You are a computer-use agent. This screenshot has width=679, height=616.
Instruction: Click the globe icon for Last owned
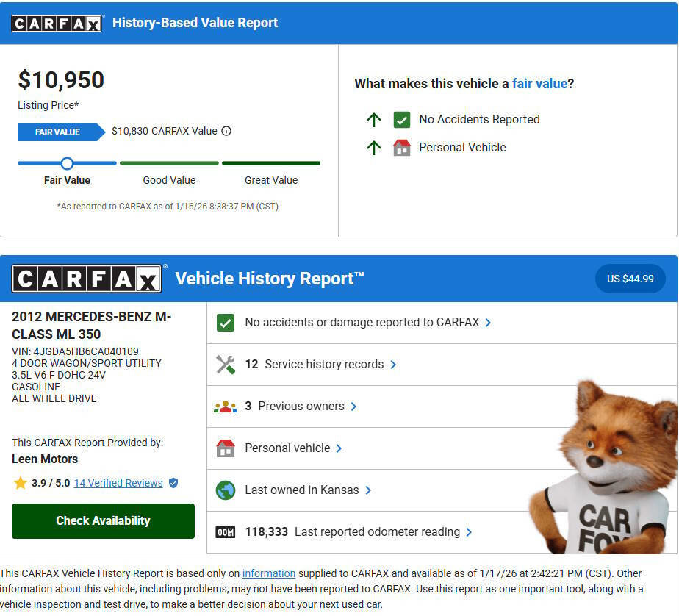226,490
